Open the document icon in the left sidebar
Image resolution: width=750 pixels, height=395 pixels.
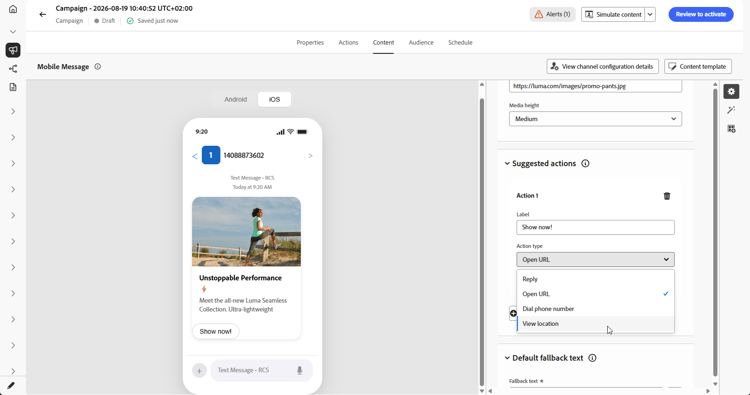coord(13,87)
